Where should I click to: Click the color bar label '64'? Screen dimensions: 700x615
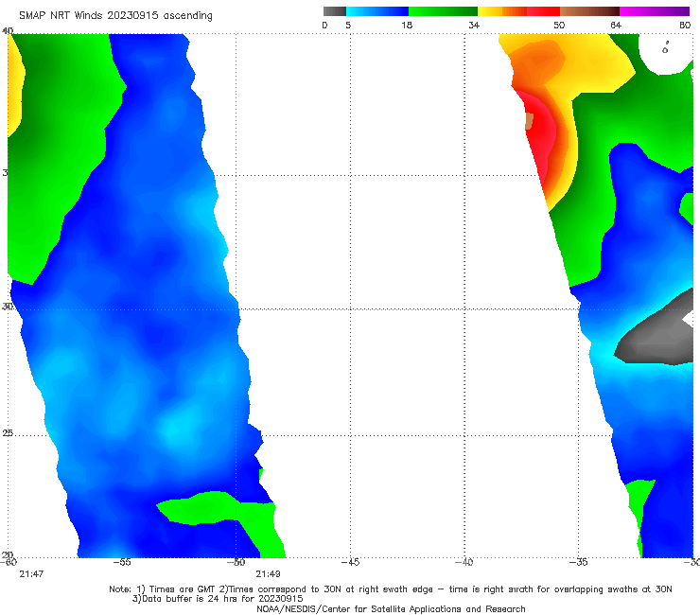[616, 25]
